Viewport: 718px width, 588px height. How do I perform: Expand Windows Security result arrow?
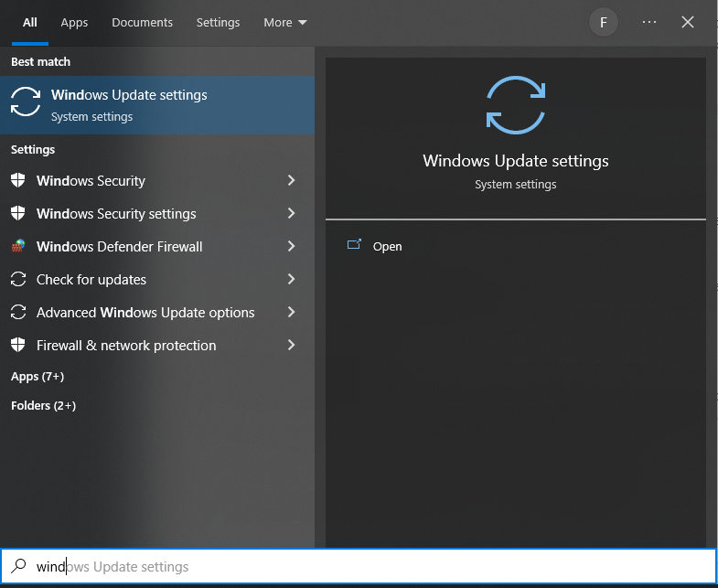(291, 180)
